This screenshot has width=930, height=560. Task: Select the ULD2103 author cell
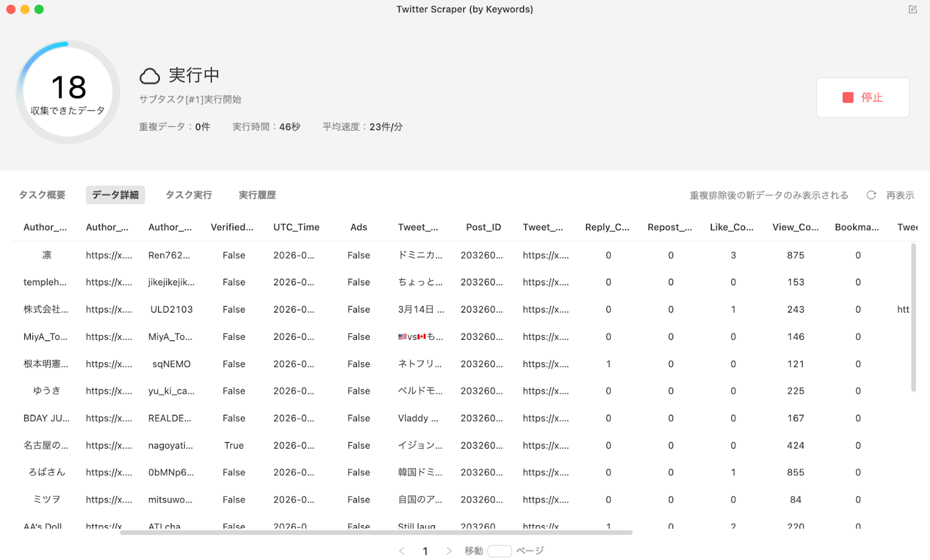pyautogui.click(x=171, y=310)
